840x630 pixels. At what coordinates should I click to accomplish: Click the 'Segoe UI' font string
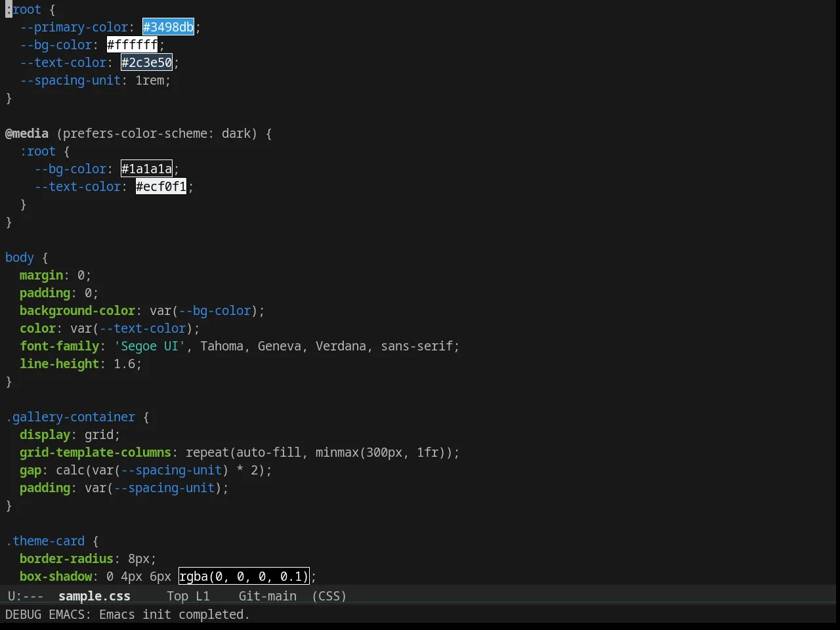(x=150, y=346)
